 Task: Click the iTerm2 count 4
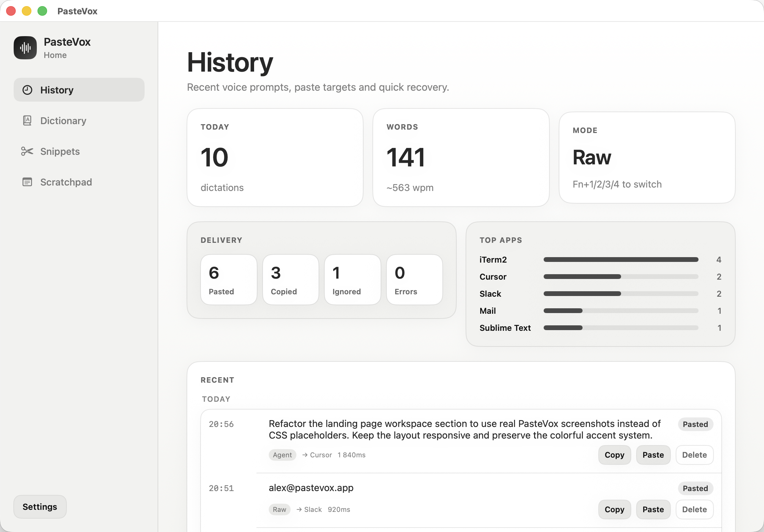pyautogui.click(x=719, y=260)
